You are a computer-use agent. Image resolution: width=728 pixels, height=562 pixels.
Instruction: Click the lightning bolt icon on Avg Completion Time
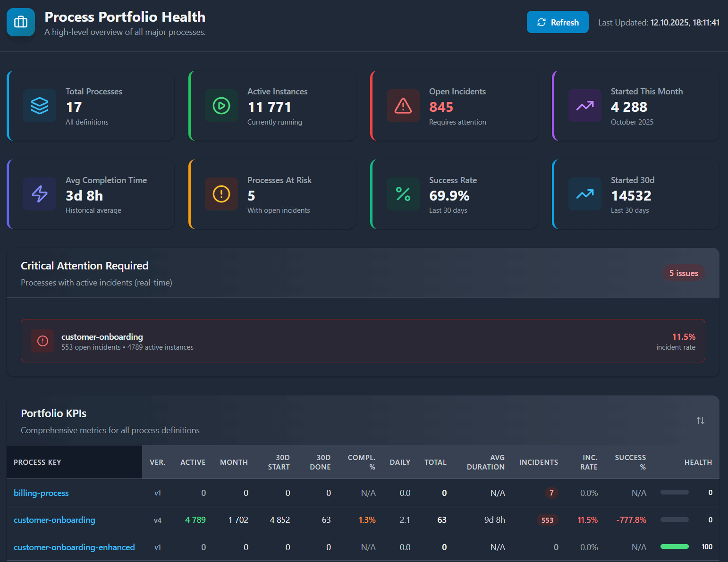coord(40,194)
